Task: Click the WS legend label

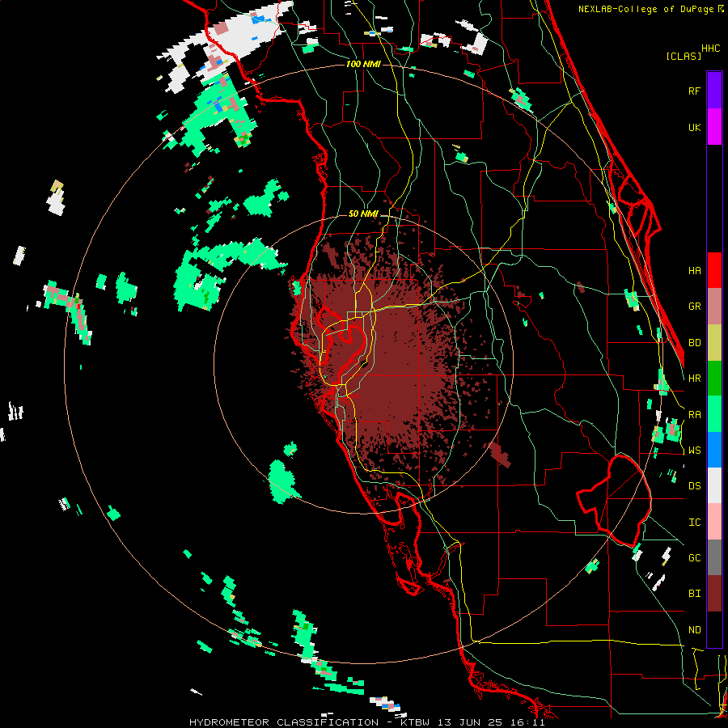Action: tap(694, 450)
